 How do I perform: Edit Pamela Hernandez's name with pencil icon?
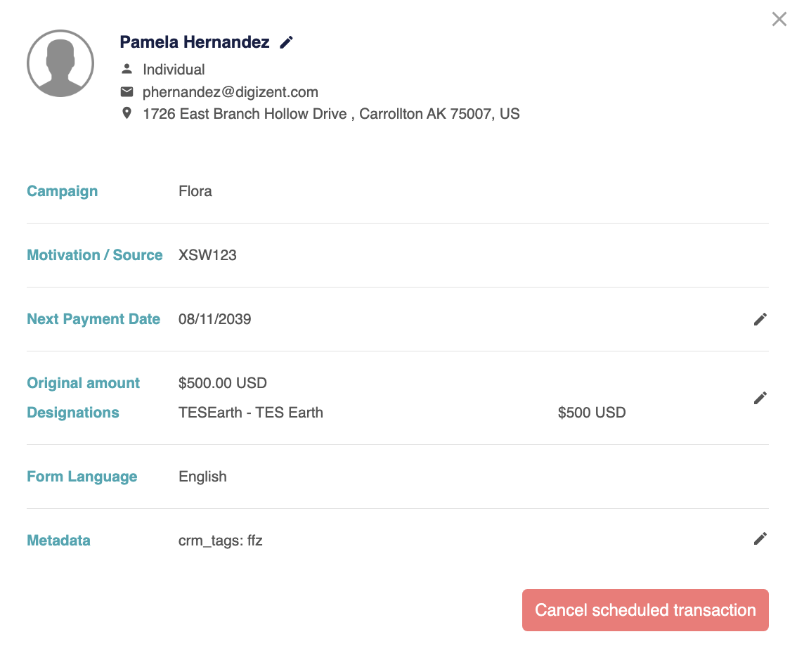click(x=286, y=43)
